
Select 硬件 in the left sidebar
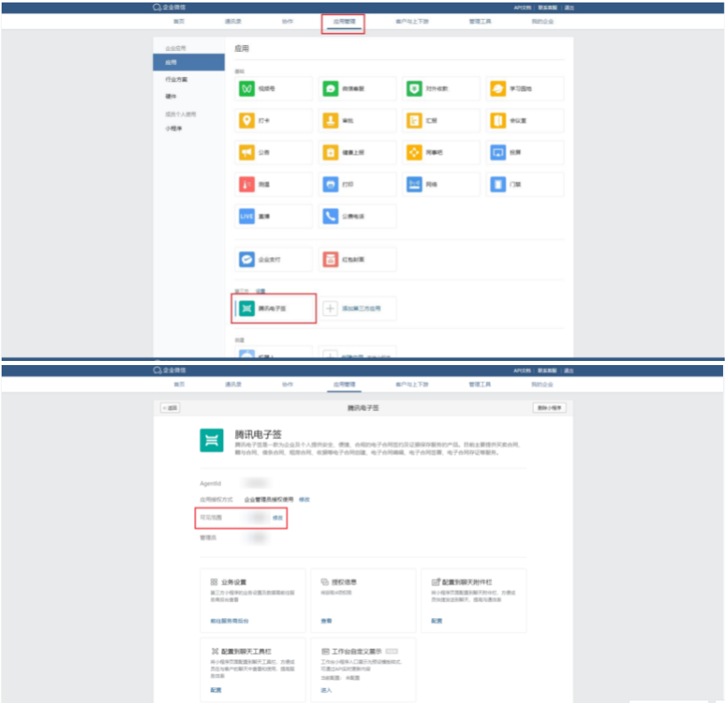coord(171,96)
